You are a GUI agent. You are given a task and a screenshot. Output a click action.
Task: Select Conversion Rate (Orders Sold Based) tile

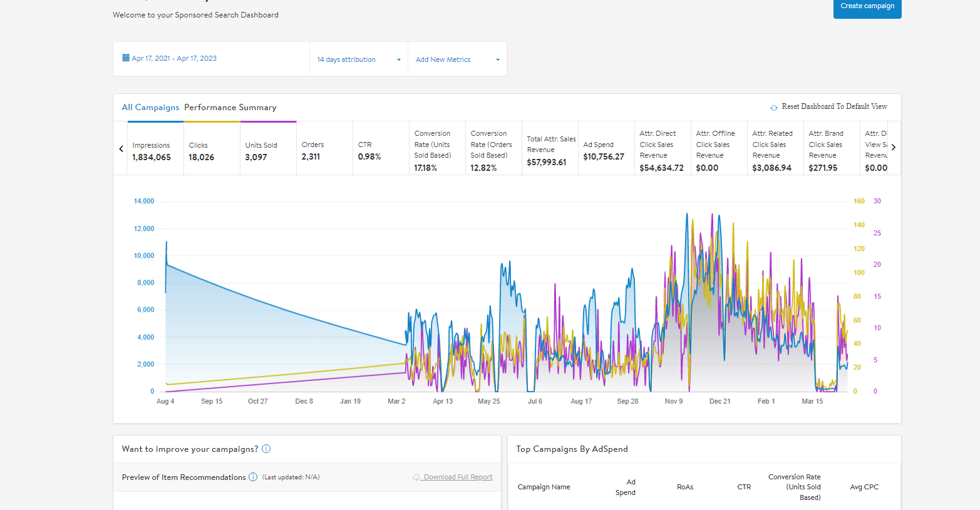pyautogui.click(x=493, y=148)
